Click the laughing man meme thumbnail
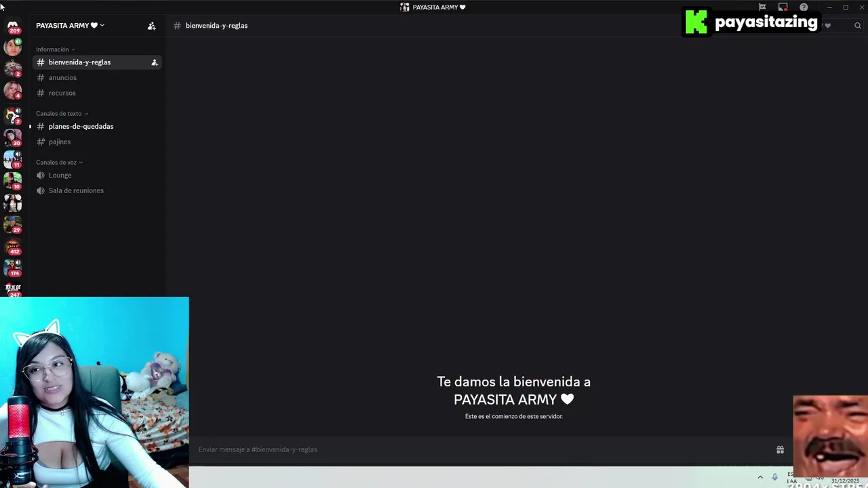 point(830,437)
